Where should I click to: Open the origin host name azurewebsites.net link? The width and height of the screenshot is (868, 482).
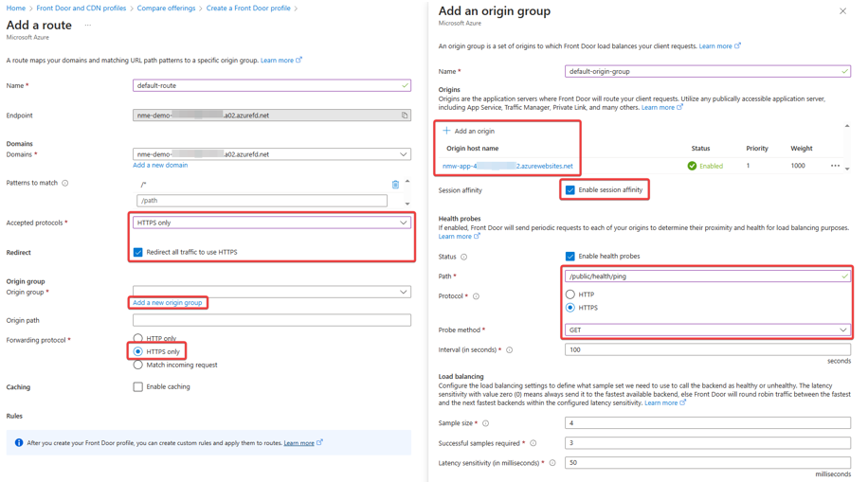tap(508, 166)
